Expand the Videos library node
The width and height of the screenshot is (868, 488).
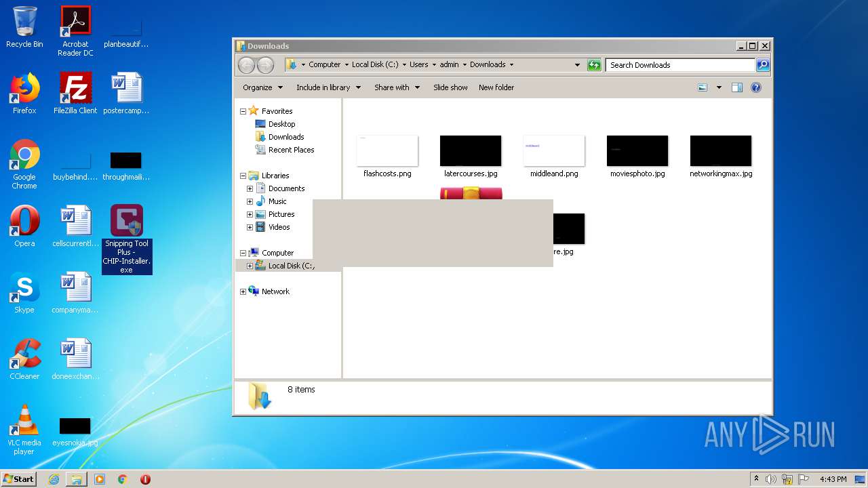click(x=250, y=227)
